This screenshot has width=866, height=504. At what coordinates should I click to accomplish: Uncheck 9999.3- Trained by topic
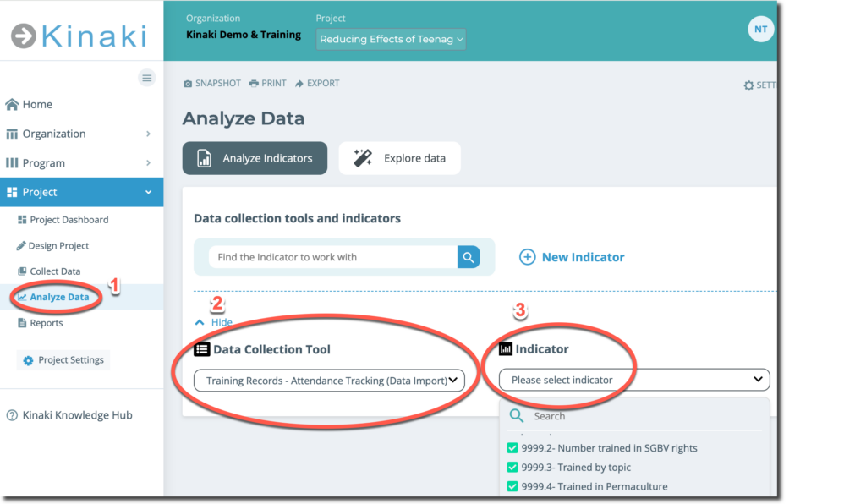coord(512,468)
